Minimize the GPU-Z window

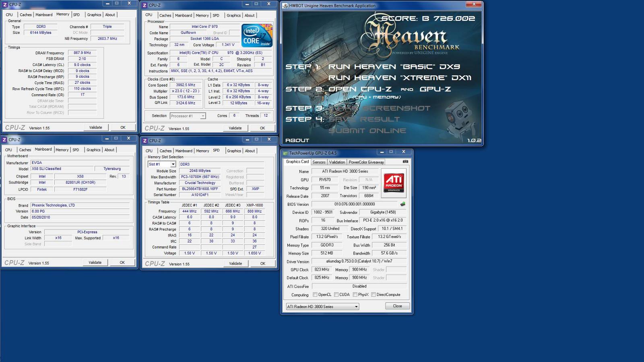[x=382, y=152]
